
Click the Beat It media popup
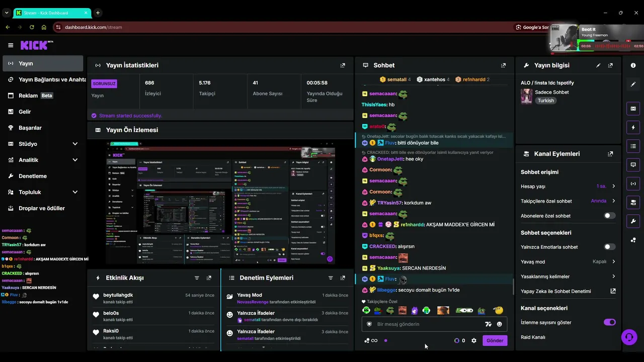(x=597, y=38)
